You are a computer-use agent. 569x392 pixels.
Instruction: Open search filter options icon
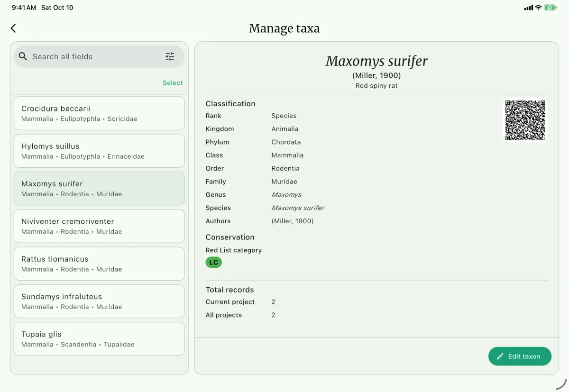pos(170,56)
